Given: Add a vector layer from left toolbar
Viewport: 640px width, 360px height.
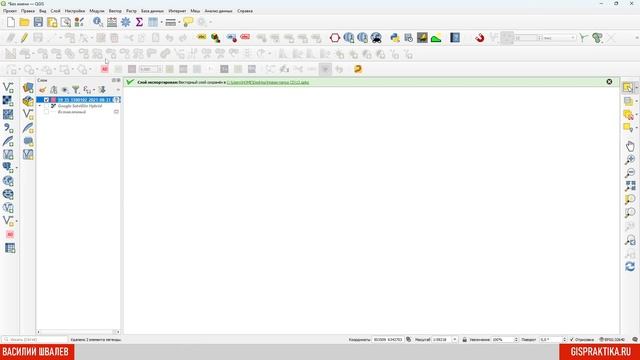Looking at the screenshot, I should (8, 87).
